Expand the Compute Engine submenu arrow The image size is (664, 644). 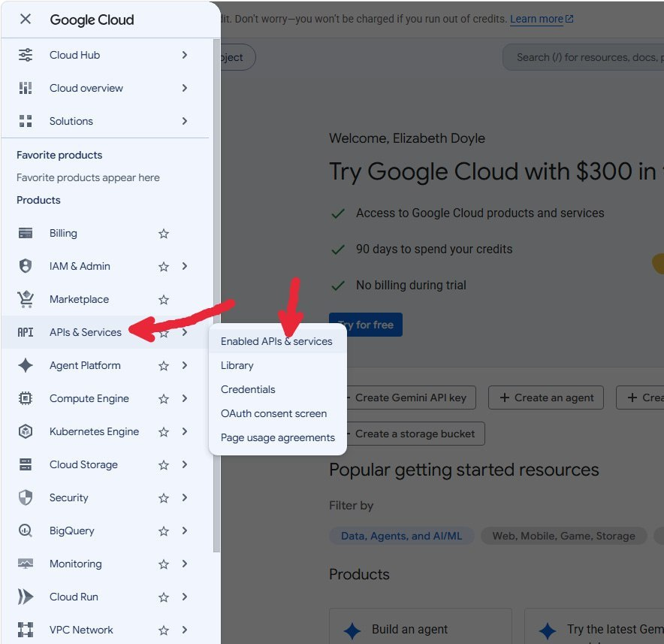(x=185, y=398)
